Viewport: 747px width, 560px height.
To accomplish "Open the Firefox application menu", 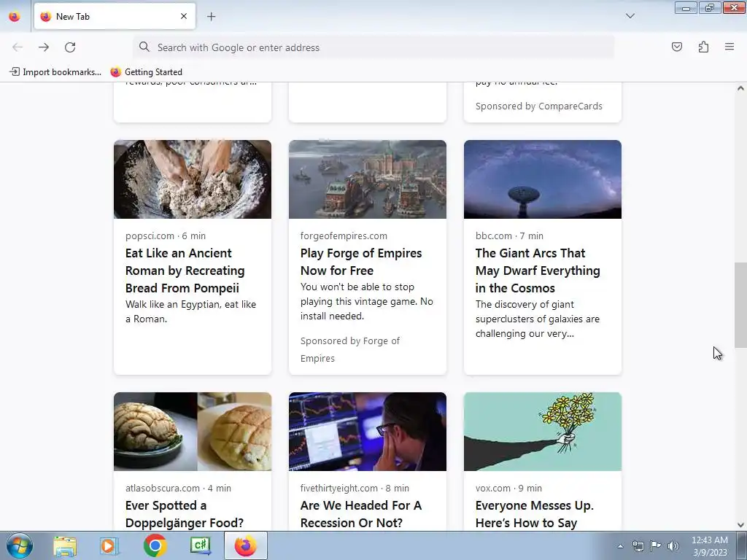I will pos(729,47).
